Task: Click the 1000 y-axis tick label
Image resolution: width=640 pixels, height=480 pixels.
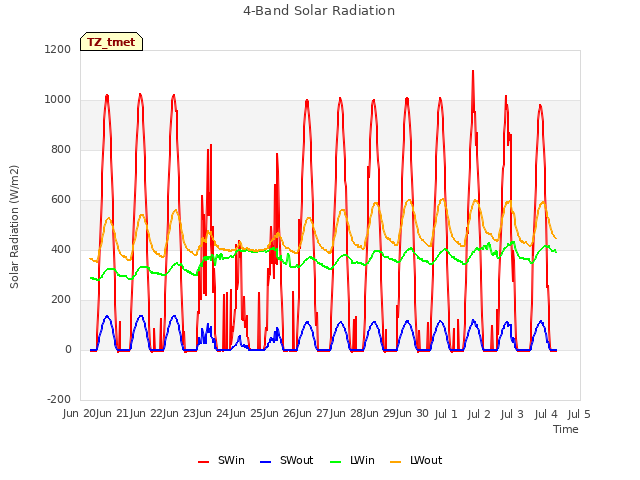Action: 58,100
